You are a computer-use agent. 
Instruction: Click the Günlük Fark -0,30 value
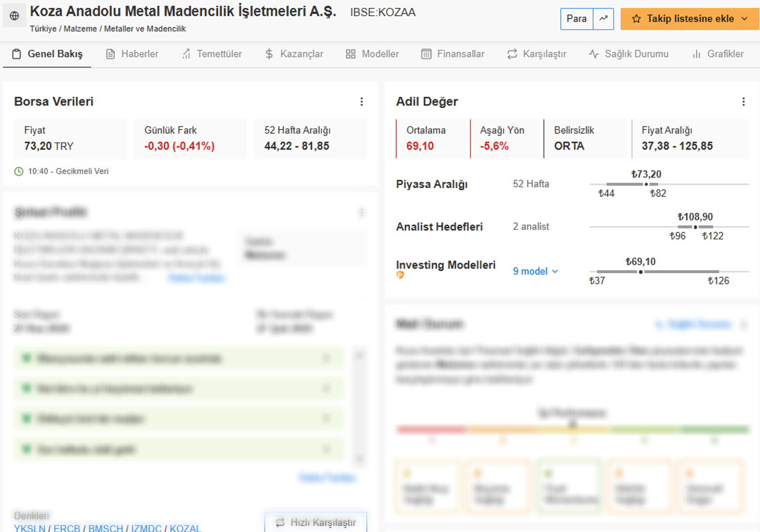(179, 146)
